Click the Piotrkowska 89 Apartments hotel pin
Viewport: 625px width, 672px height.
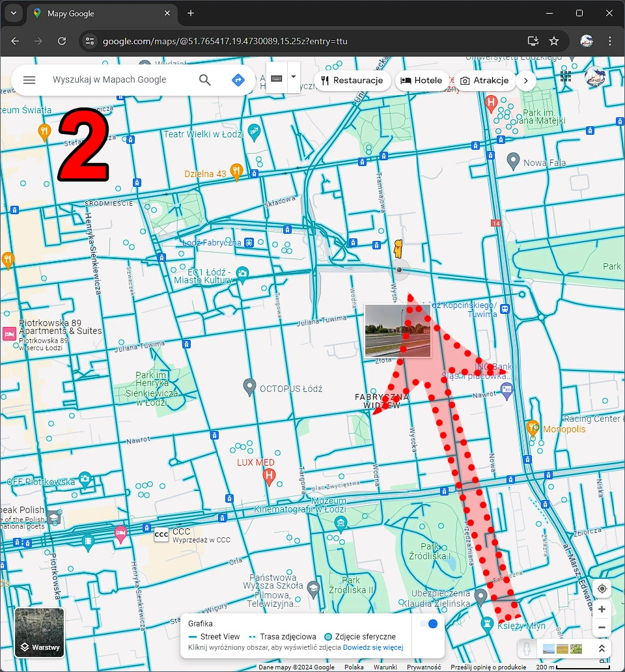tap(9, 333)
